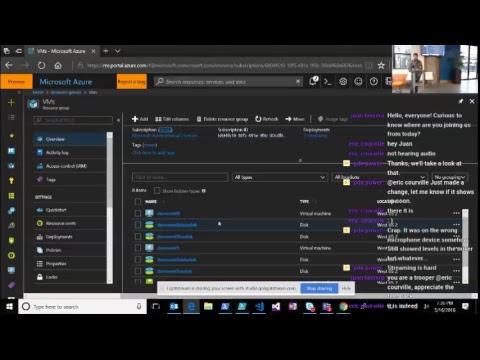Click the Windows Start button
Image resolution: width=480 pixels, height=360 pixels.
[x=9, y=306]
